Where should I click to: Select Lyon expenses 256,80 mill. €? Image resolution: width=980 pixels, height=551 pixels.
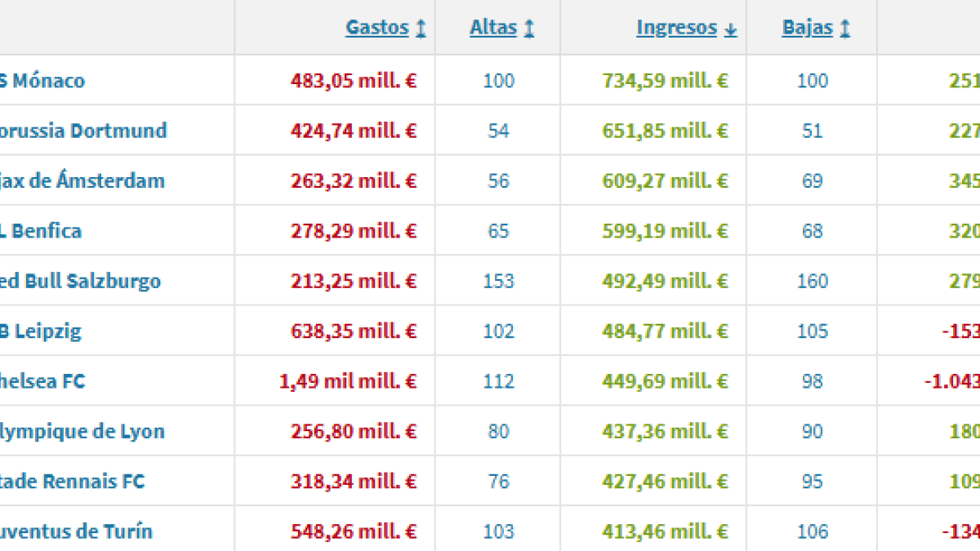(354, 432)
